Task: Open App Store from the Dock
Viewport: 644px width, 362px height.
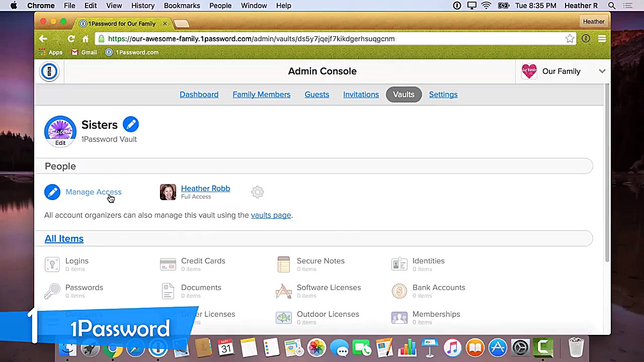Action: (x=498, y=347)
